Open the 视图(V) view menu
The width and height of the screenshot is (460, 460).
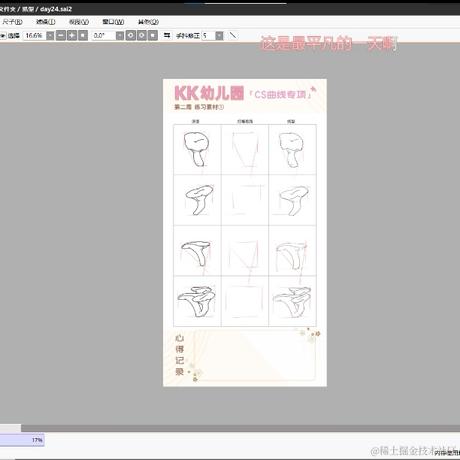click(79, 22)
